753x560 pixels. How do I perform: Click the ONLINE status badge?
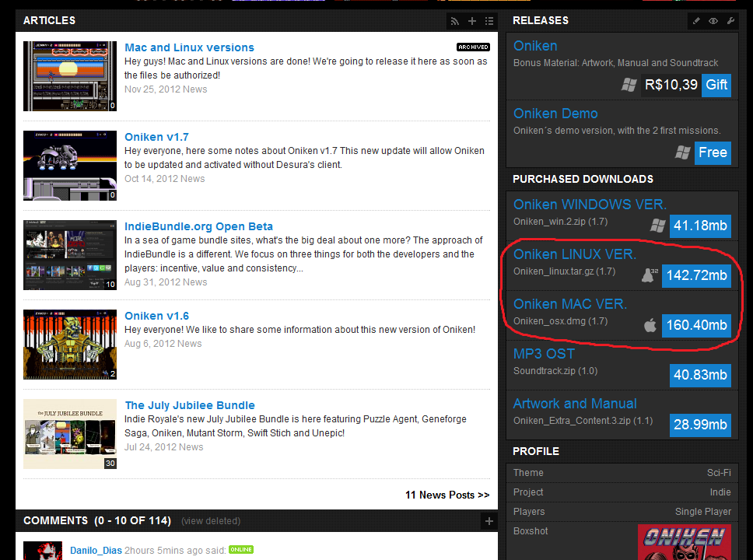coord(241,549)
